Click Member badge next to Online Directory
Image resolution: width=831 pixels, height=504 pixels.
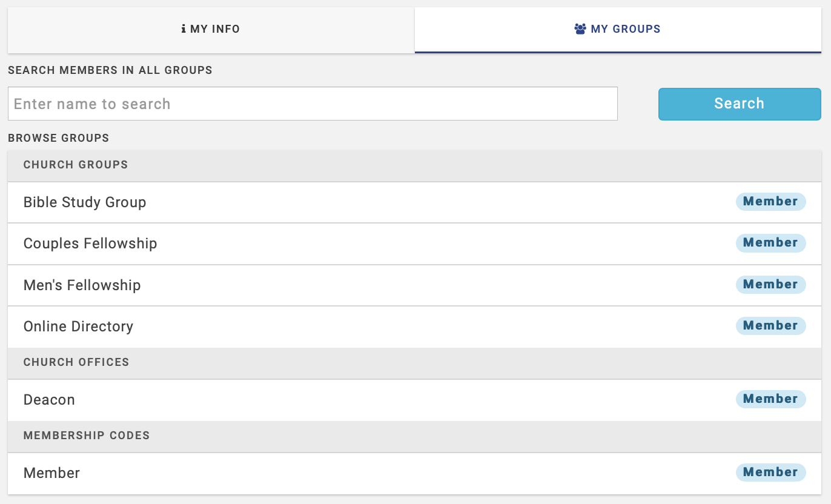[x=770, y=326]
